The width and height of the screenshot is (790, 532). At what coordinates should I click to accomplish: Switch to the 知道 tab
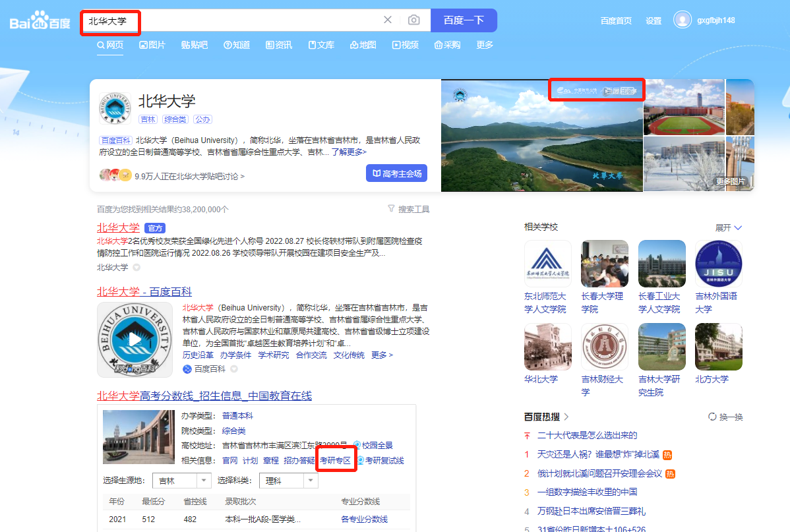(237, 45)
